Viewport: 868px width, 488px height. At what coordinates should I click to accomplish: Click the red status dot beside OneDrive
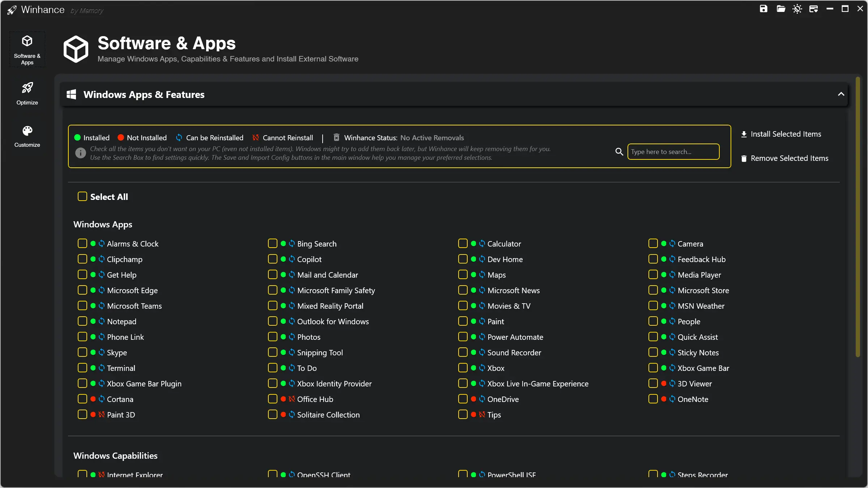coord(473,399)
